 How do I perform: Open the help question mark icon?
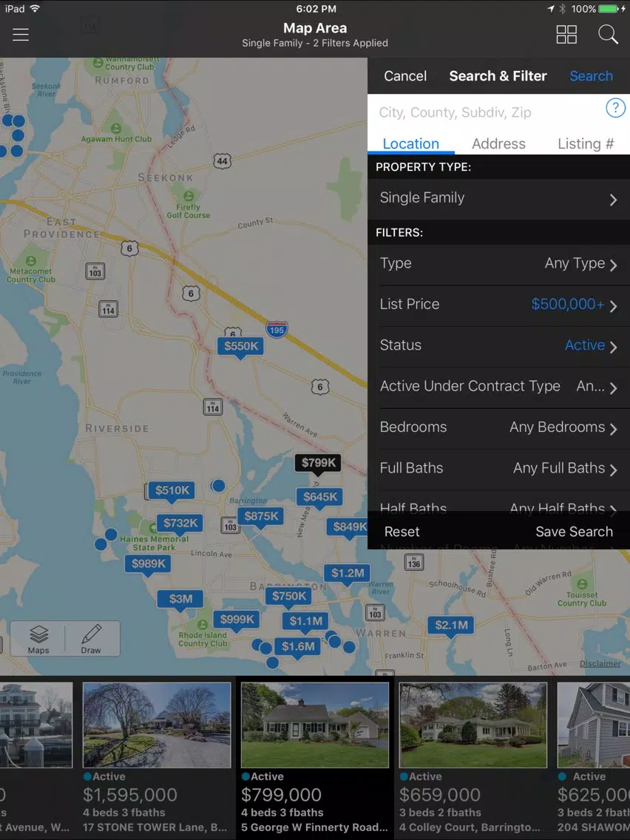tap(615, 108)
